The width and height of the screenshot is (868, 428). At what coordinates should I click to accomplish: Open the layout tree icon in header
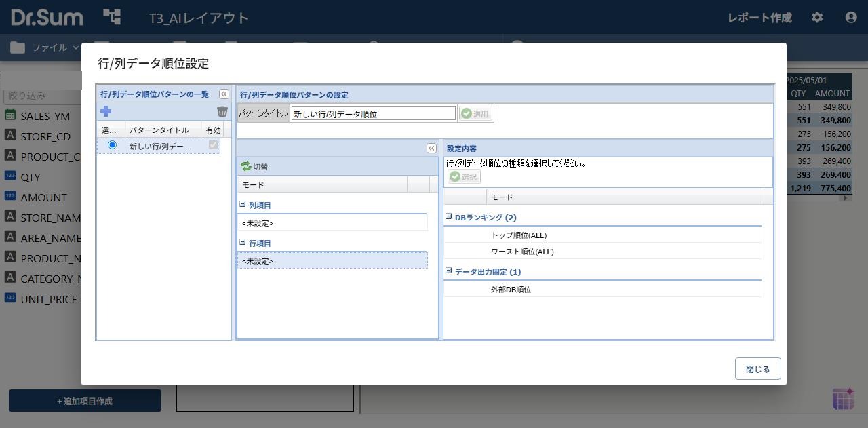tap(112, 17)
